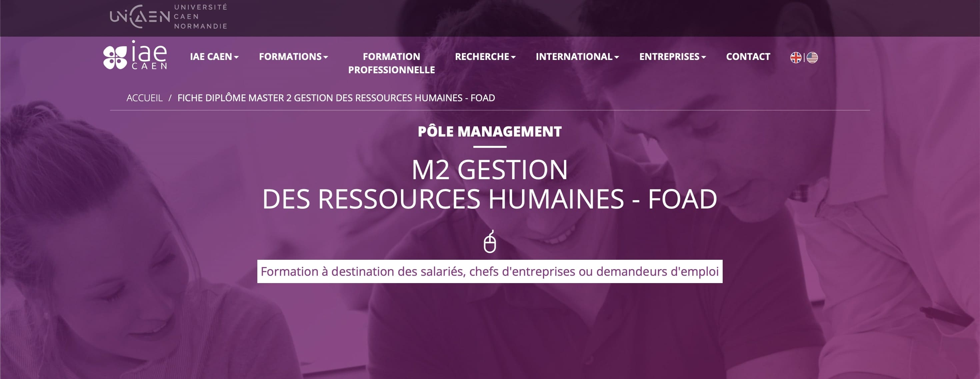This screenshot has width=980, height=379.
Task: Expand the ENTREPRISES menu
Action: pos(672,57)
